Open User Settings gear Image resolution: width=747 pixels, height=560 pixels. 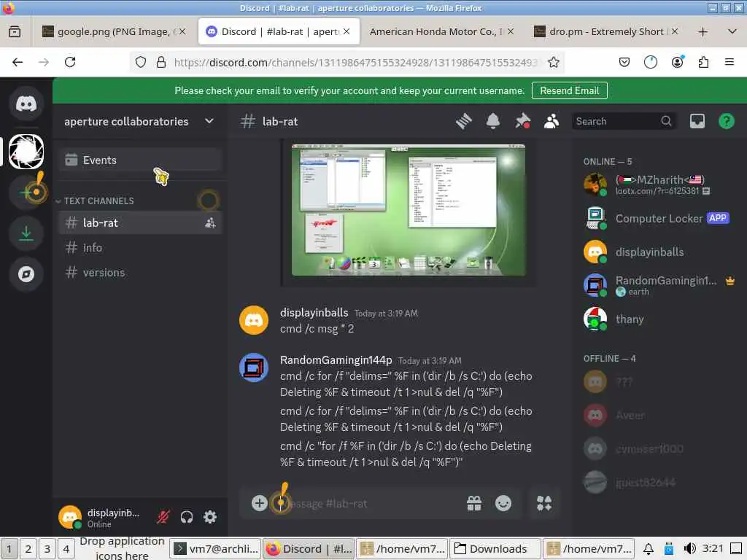(210, 517)
